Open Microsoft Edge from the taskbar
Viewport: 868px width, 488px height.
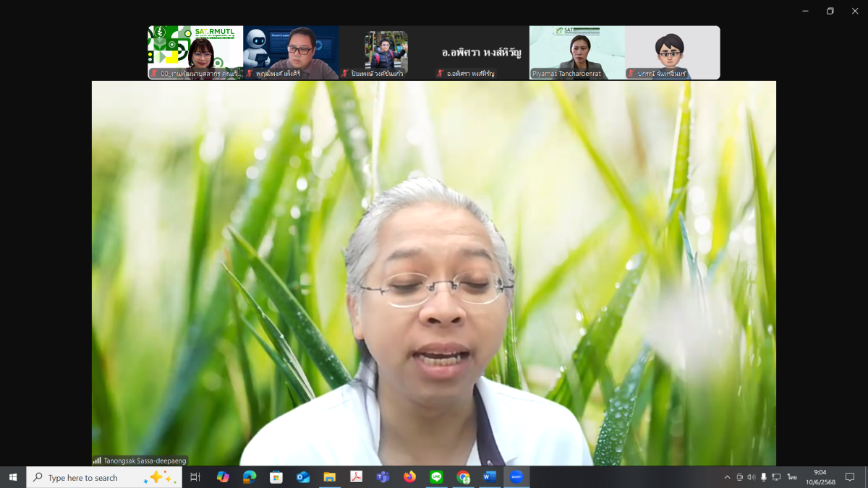[250, 477]
